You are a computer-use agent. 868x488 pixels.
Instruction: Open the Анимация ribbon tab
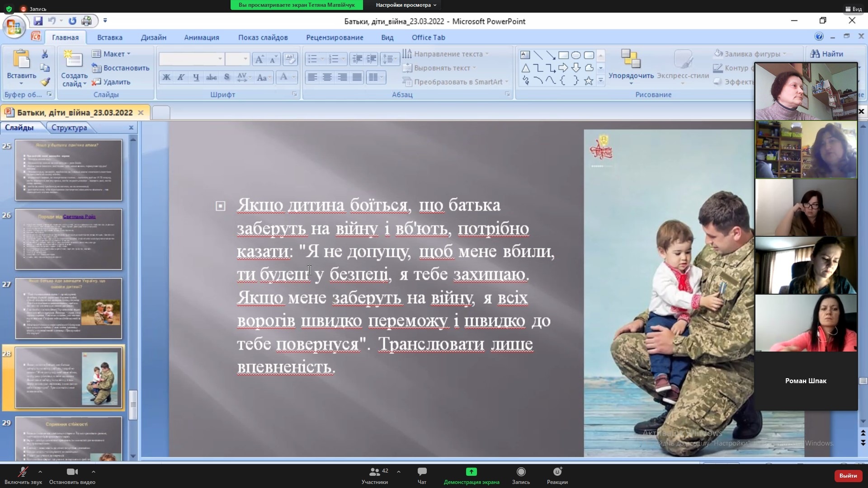pos(201,38)
